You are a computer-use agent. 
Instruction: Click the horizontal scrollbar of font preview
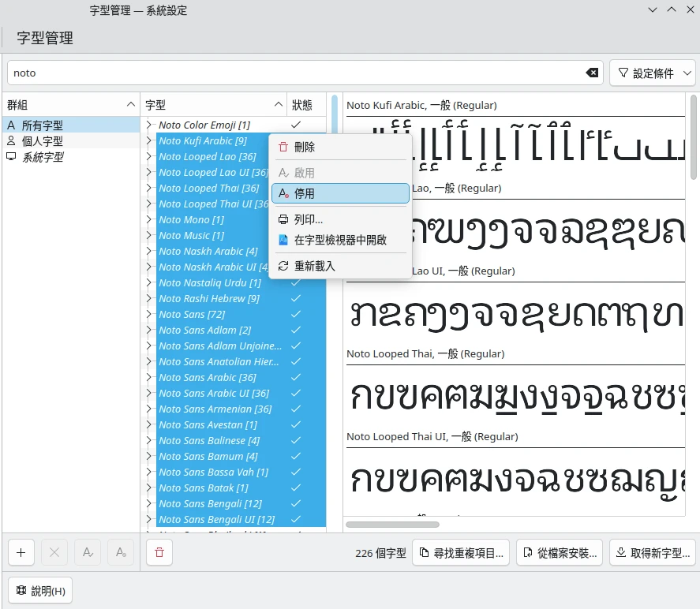(x=392, y=524)
